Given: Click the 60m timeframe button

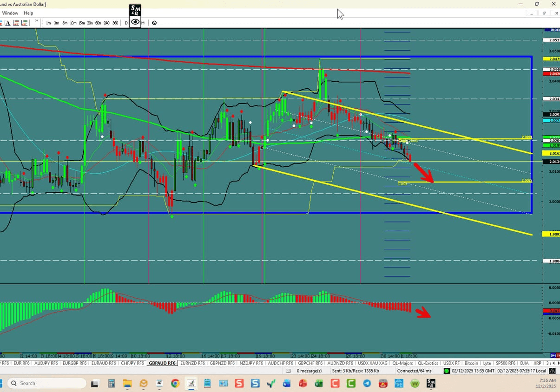Looking at the screenshot, I should (x=98, y=22).
